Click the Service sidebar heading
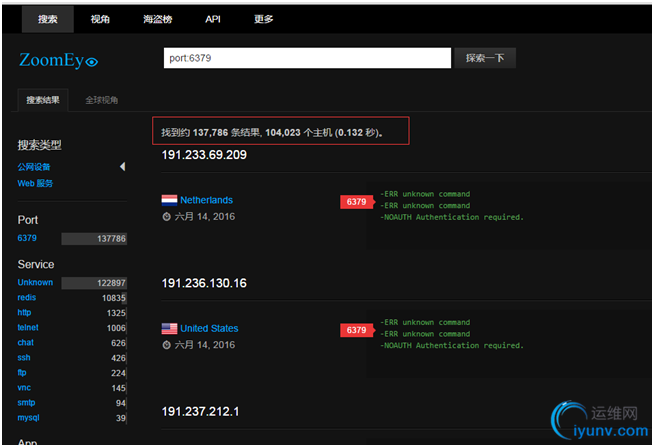Viewport: 654px width, 447px height. (x=36, y=264)
